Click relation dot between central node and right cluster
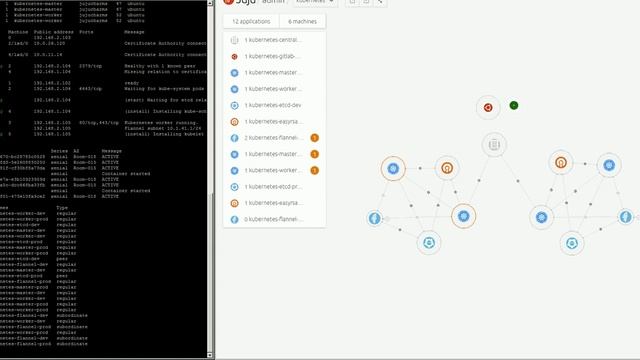The height and width of the screenshot is (360, 640). [x=518, y=181]
